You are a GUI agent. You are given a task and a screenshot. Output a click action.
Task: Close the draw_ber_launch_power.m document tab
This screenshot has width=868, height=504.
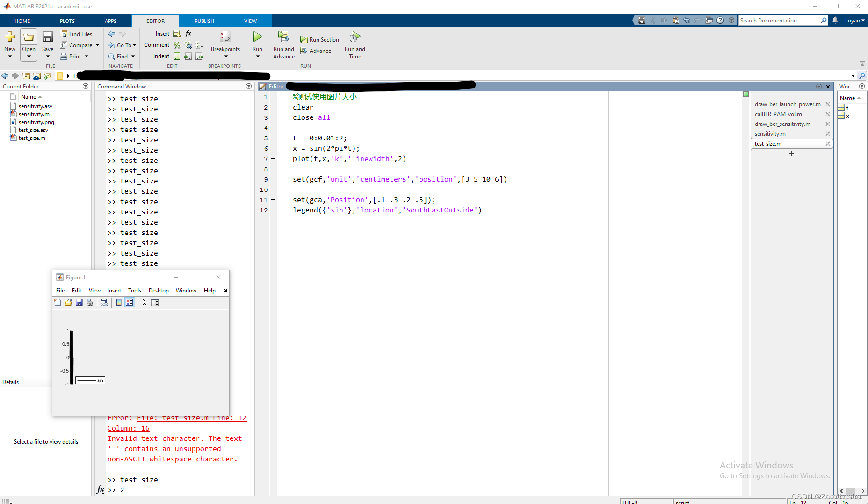point(828,104)
